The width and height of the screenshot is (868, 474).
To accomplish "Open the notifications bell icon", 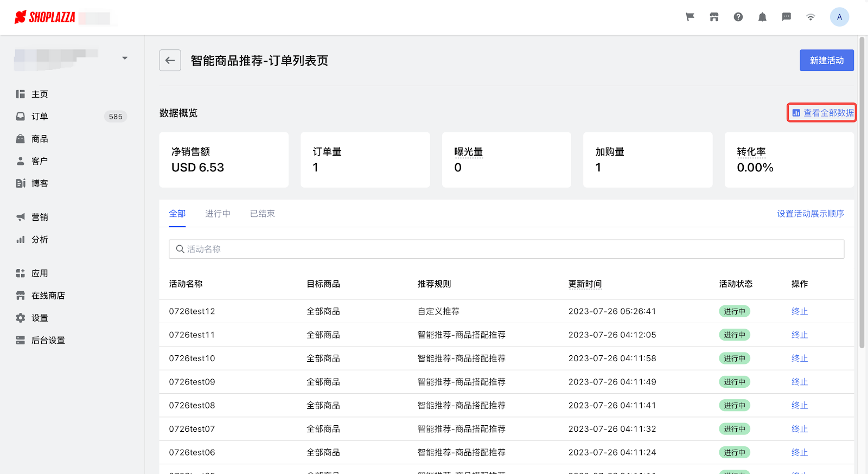I will click(762, 17).
